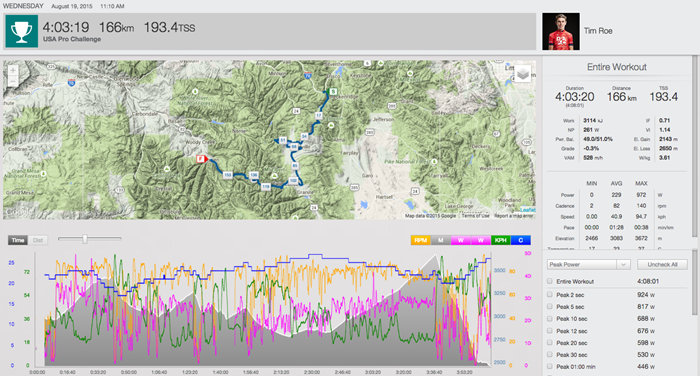Toggle the blue C temperature channel
This screenshot has width=700, height=376.
point(521,240)
